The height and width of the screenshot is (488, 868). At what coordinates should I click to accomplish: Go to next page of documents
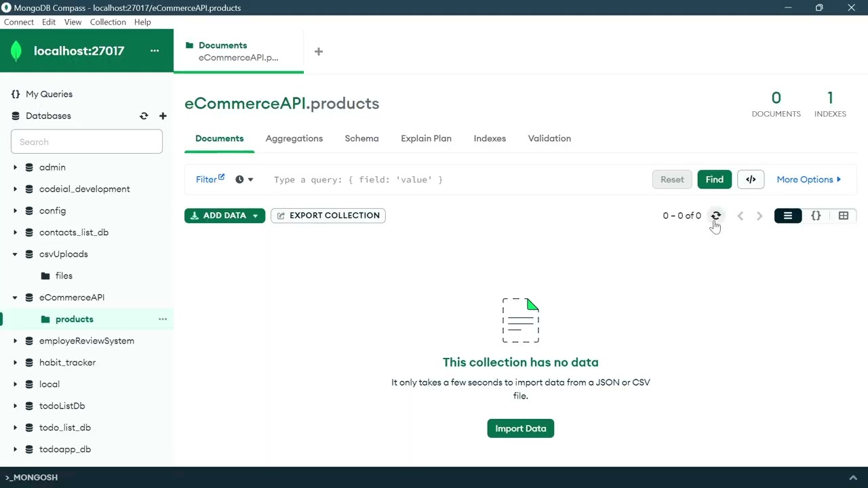click(759, 216)
